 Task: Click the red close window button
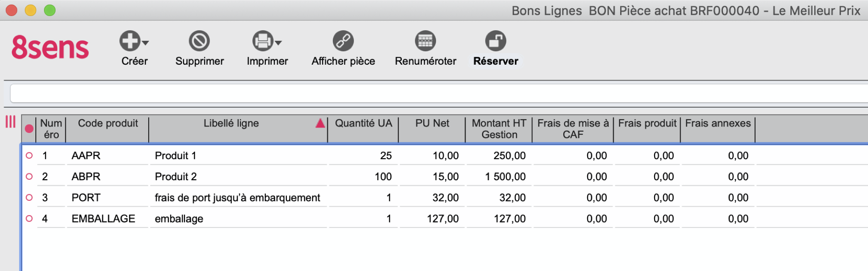pyautogui.click(x=11, y=10)
